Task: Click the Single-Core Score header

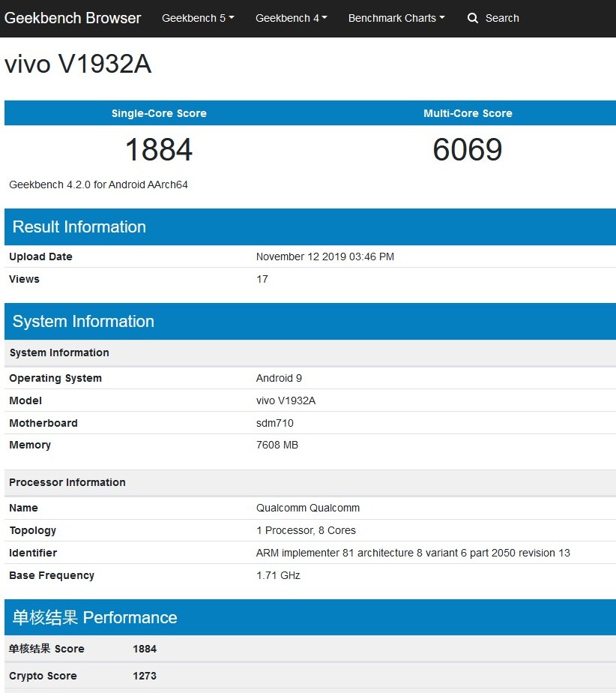Action: point(159,113)
